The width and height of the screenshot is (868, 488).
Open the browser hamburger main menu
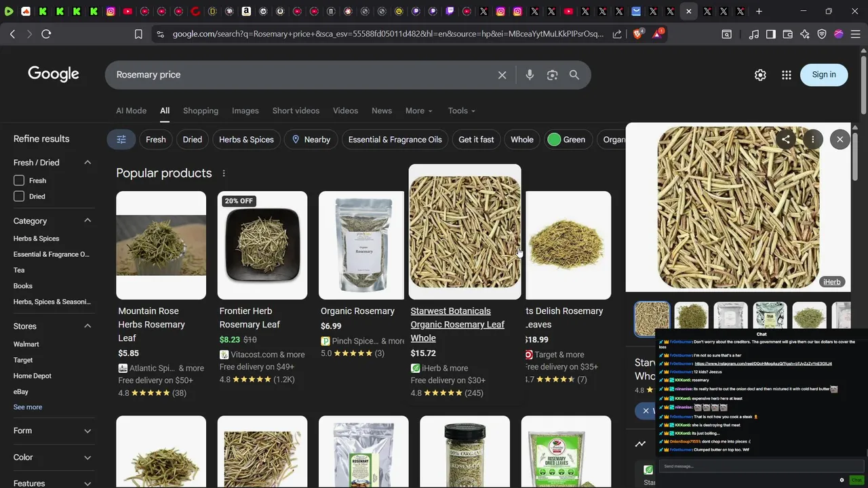[856, 34]
